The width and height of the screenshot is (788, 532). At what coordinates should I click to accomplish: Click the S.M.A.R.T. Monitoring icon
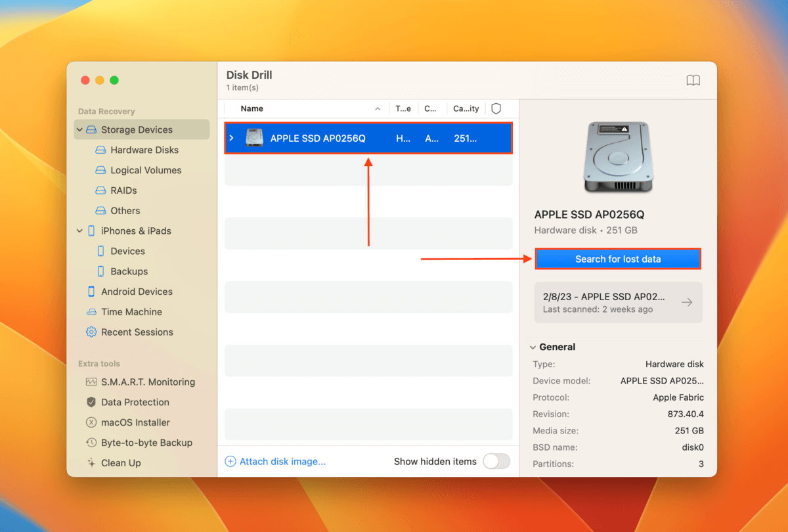point(91,382)
